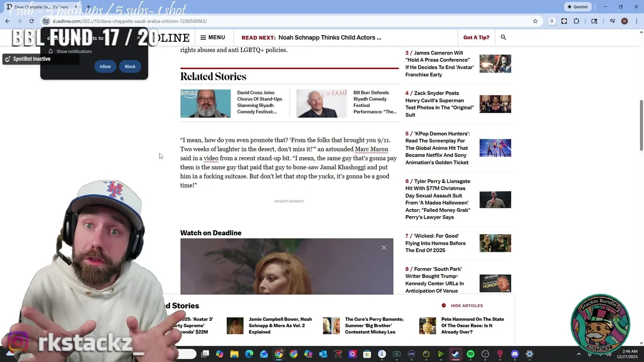The width and height of the screenshot is (644, 362).
Task: Open the James Cameron Avatar trending story
Action: tap(439, 64)
